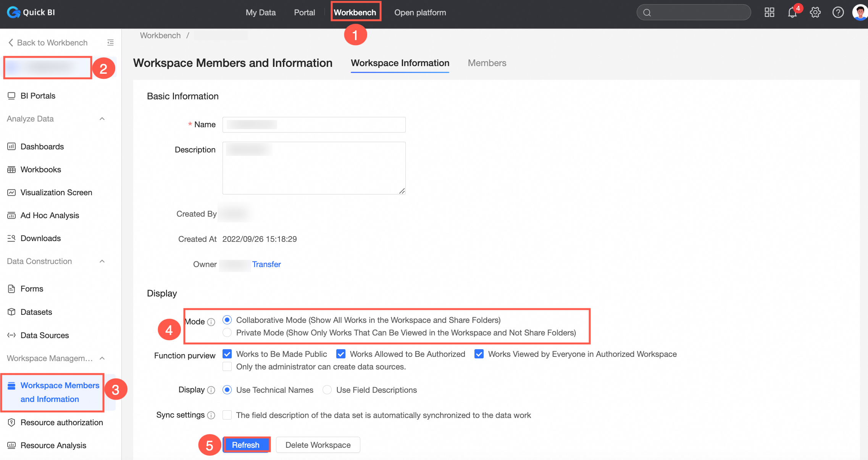Click the Dashboards icon

(11, 146)
